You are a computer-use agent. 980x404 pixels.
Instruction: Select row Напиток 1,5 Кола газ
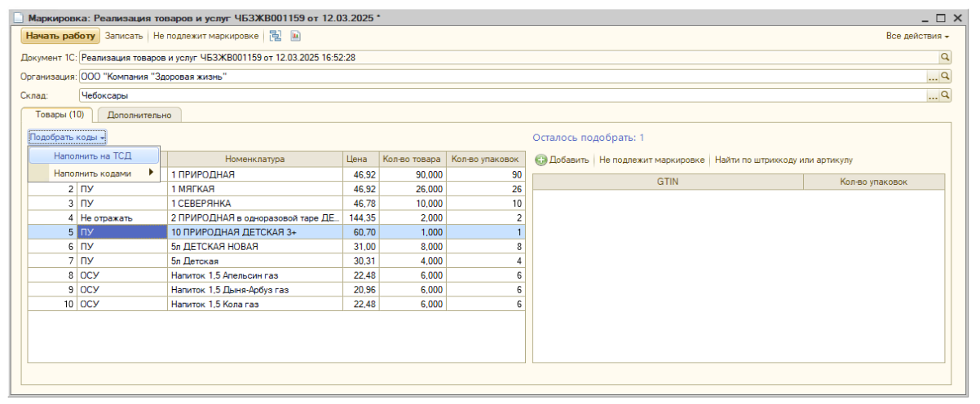point(276,304)
